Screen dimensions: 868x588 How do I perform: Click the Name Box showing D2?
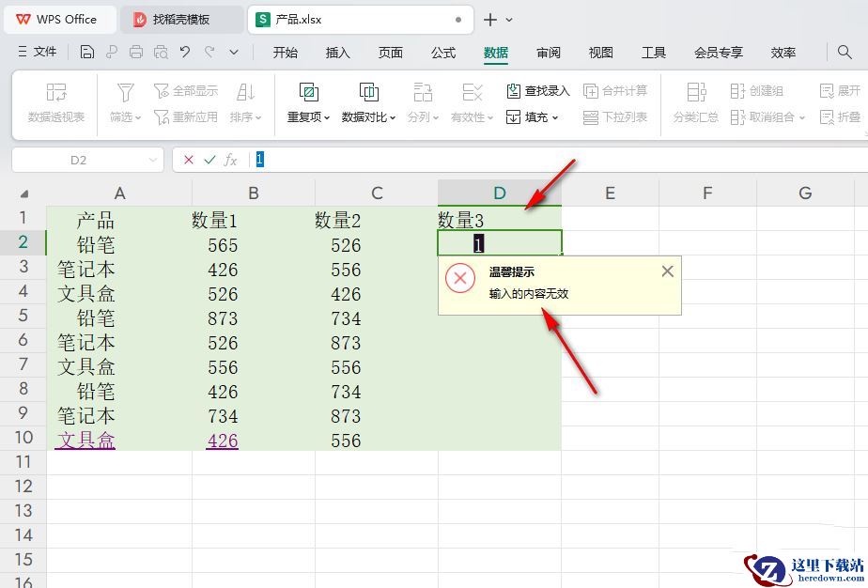(87, 160)
